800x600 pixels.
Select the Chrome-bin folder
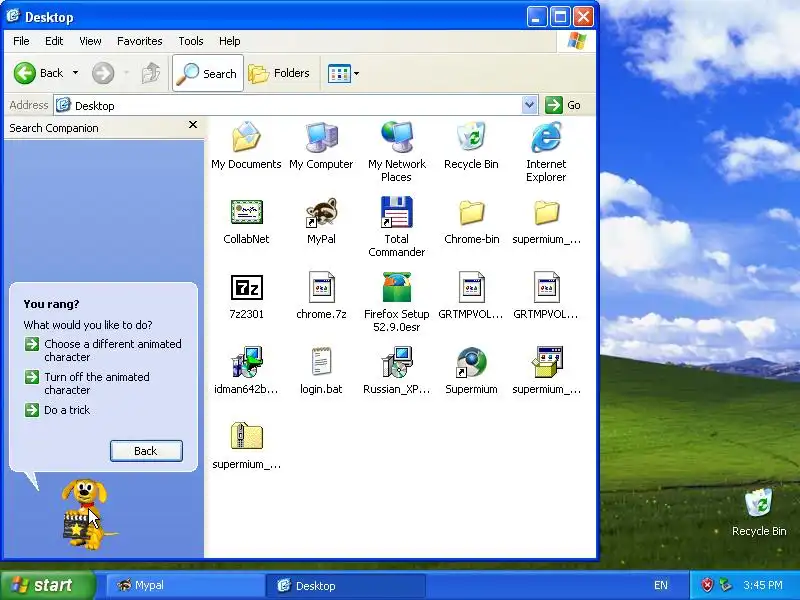coord(471,212)
